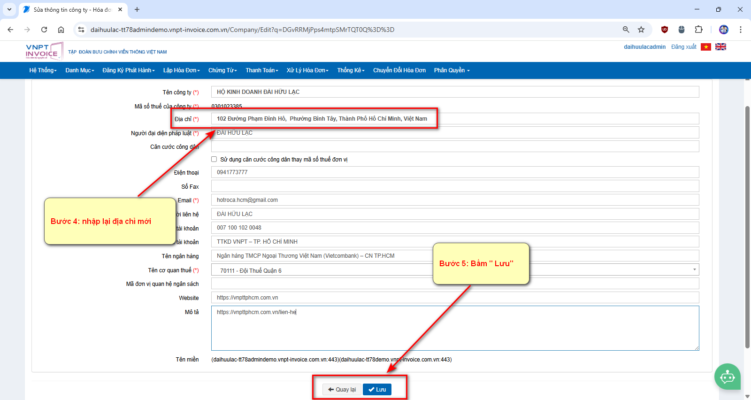
Task: Click the Địa chỉ address field
Action: click(455, 118)
